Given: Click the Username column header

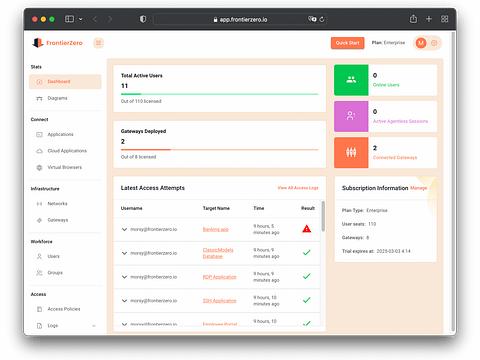Looking at the screenshot, I should [x=132, y=208].
